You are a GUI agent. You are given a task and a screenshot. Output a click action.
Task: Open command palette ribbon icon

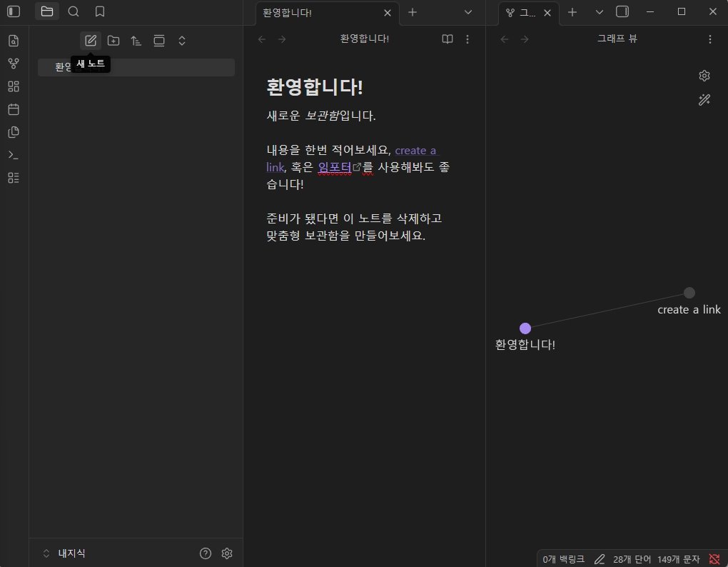pos(14,155)
